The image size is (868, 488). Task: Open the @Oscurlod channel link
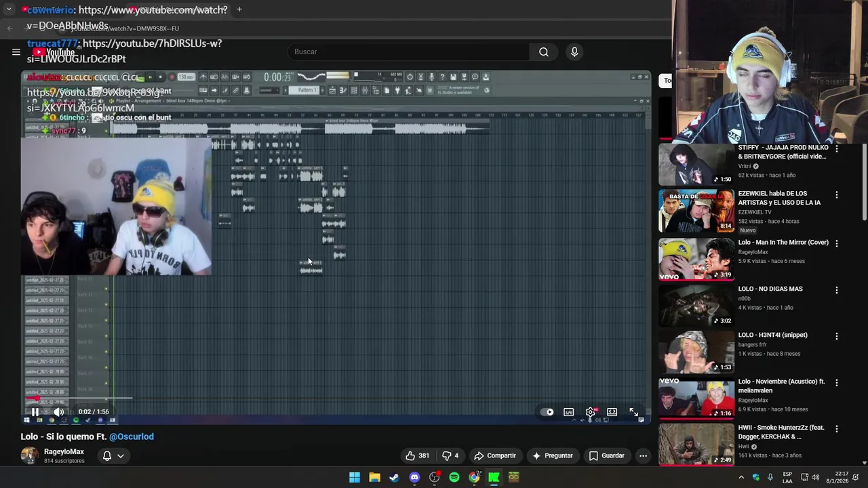[x=132, y=436]
